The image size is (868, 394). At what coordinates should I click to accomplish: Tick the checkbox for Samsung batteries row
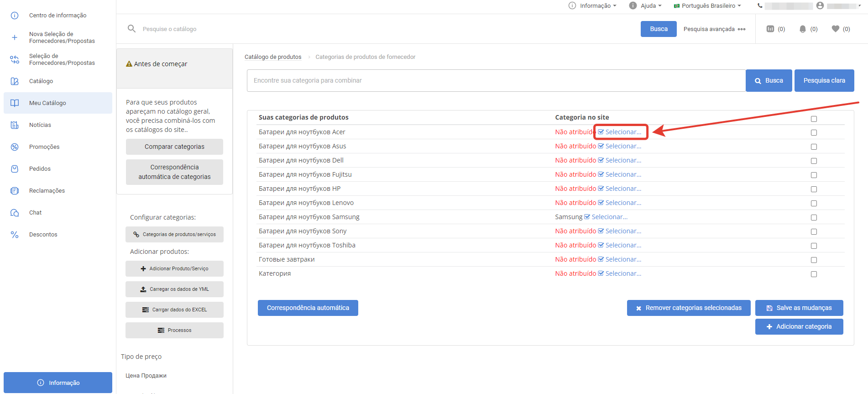click(x=814, y=217)
